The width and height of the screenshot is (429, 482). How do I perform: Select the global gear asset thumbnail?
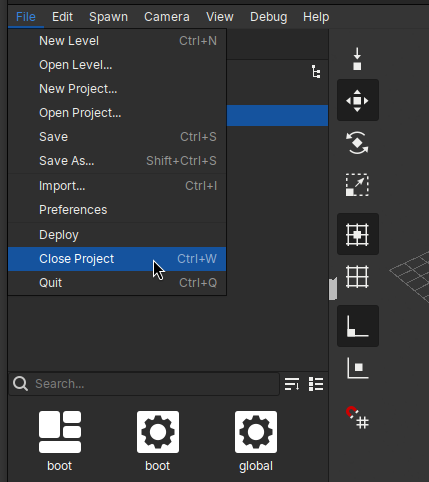256,432
